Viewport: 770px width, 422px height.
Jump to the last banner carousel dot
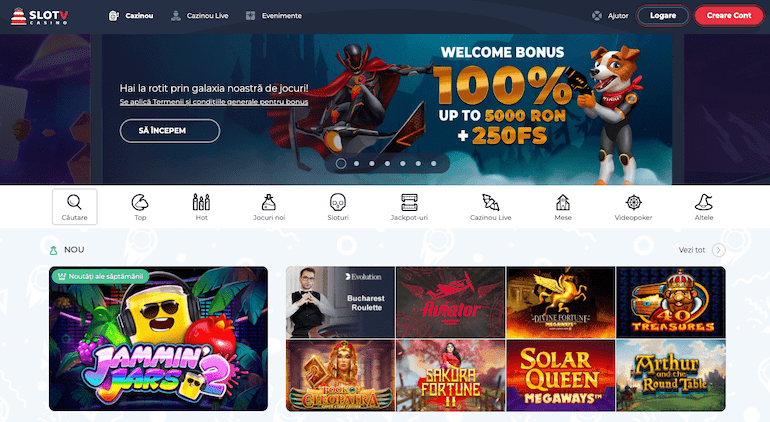click(x=434, y=164)
